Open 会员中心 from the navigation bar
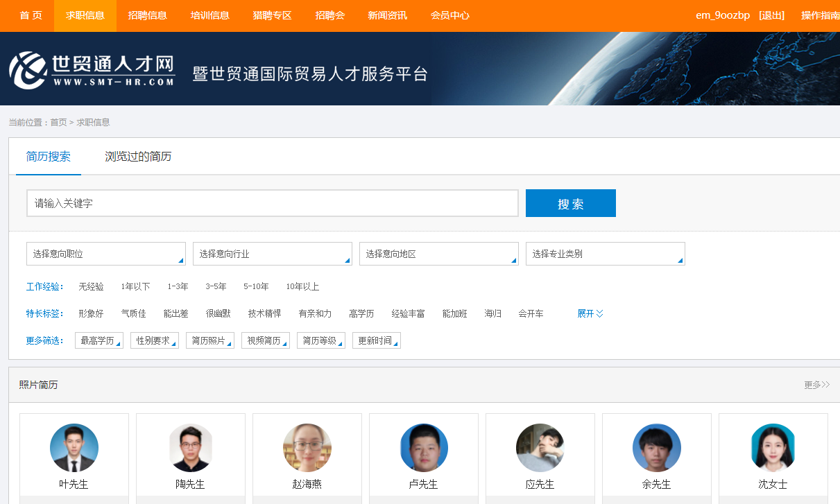The height and width of the screenshot is (504, 840). [450, 15]
